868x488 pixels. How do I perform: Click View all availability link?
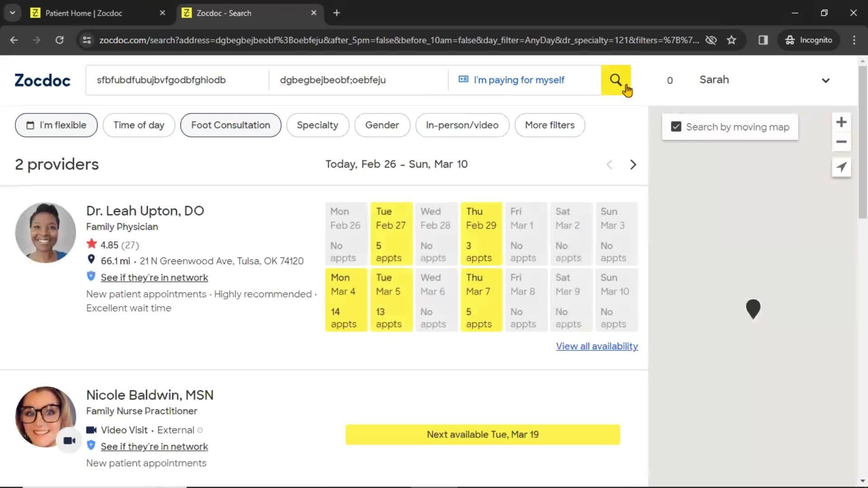[x=597, y=346]
